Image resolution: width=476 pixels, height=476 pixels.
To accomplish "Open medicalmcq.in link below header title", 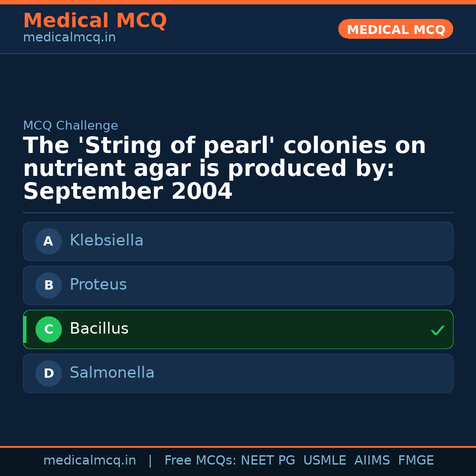I will pyautogui.click(x=69, y=38).
